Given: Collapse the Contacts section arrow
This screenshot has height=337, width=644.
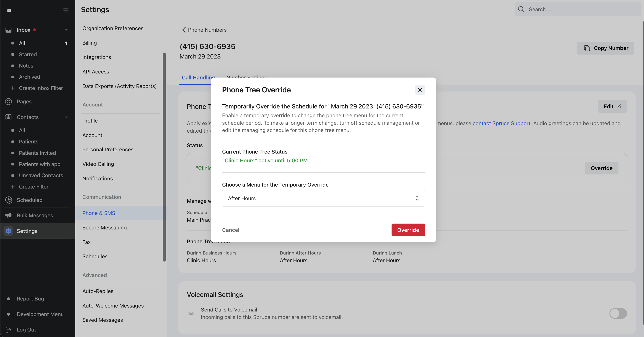Looking at the screenshot, I should [x=66, y=117].
